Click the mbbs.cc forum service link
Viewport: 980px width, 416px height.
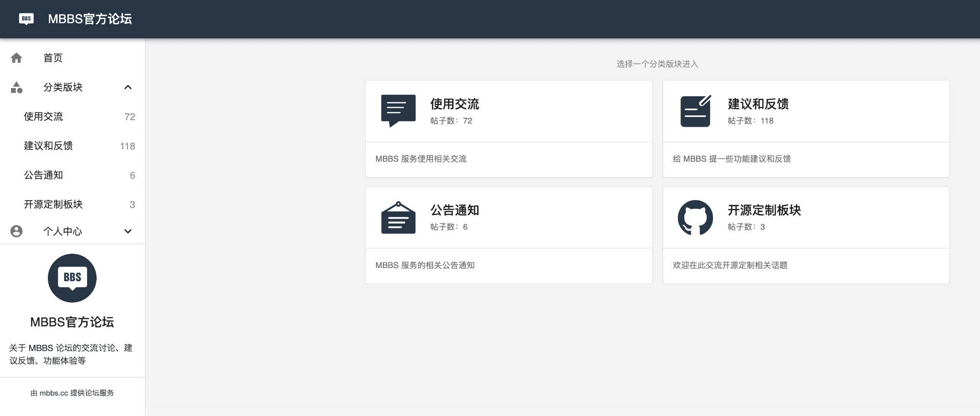click(54, 393)
